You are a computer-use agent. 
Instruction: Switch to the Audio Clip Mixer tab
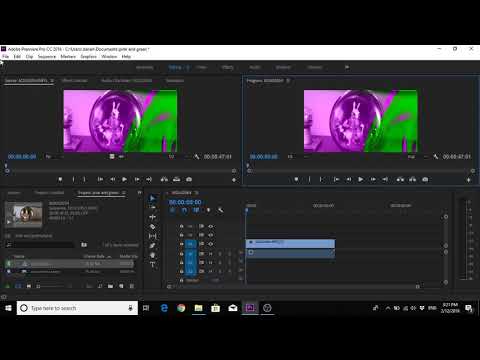[x=126, y=81]
